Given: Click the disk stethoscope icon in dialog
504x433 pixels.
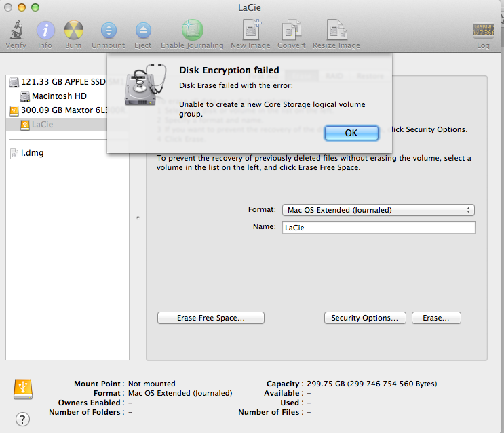Looking at the screenshot, I should 146,85.
